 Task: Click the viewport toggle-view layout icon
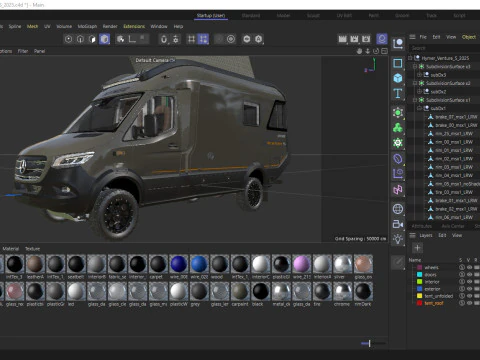click(x=384, y=51)
